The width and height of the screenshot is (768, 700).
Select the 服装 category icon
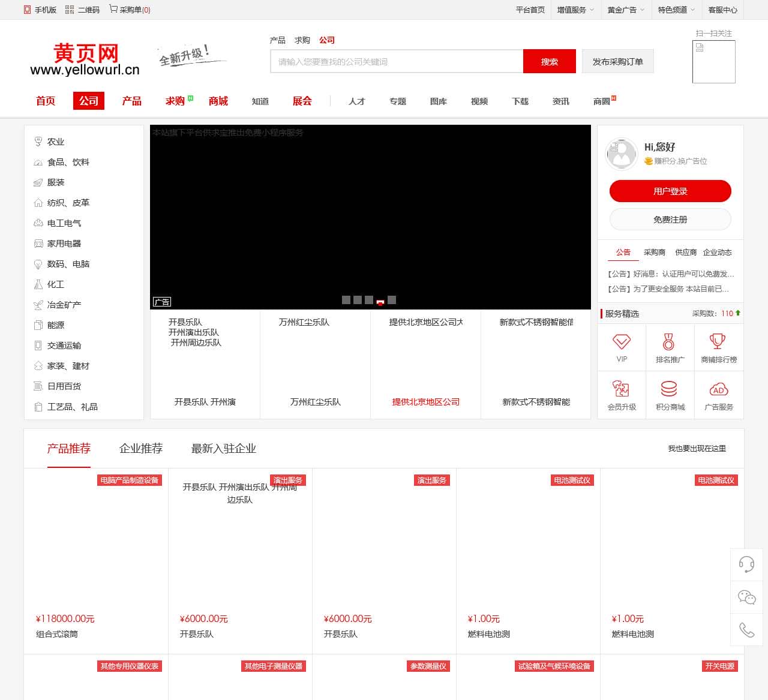(x=38, y=182)
